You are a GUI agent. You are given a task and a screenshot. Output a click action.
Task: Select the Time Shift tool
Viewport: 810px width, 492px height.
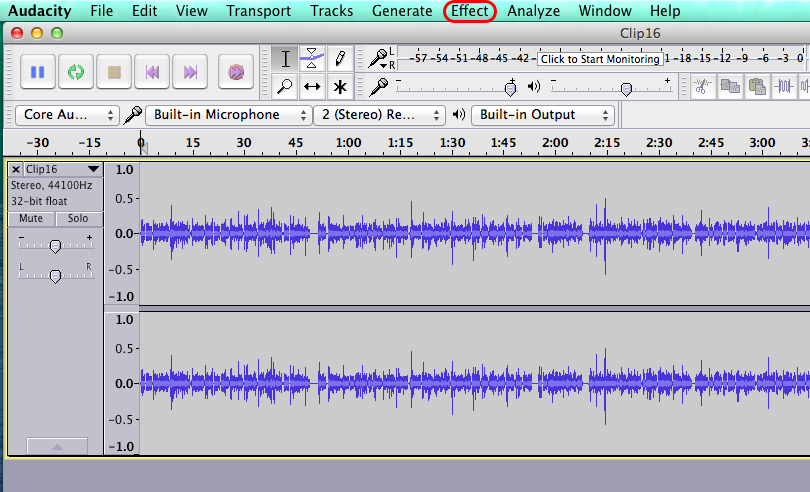(x=312, y=86)
